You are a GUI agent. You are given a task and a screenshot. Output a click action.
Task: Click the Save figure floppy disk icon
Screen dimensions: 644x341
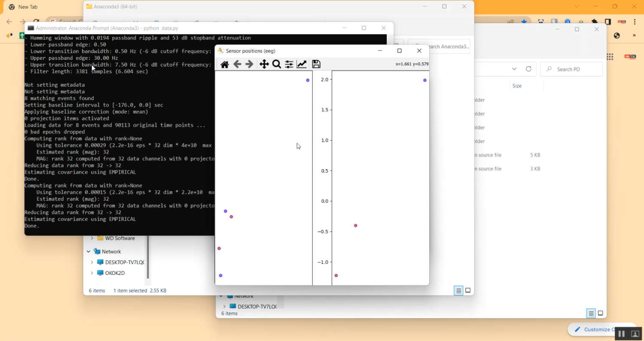[x=316, y=64]
